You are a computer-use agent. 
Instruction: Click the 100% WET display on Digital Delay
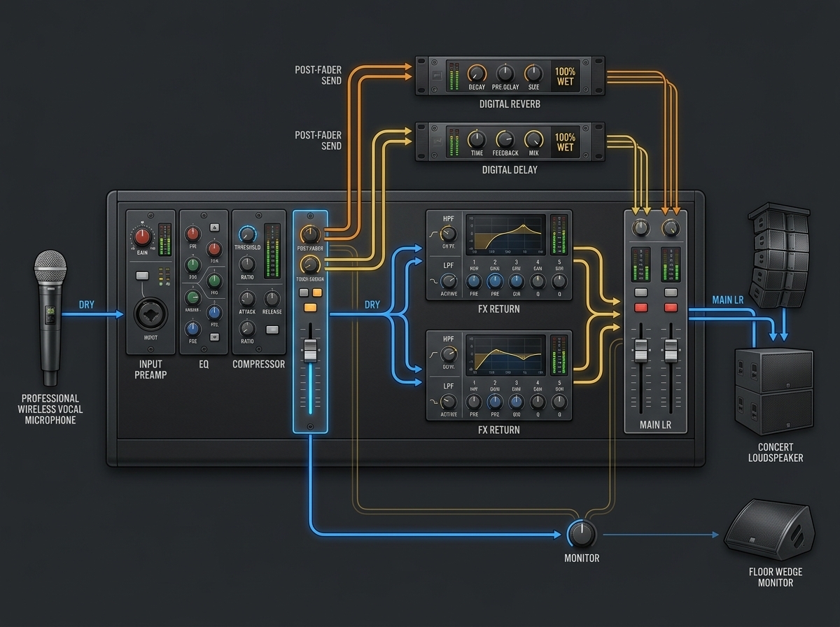coord(565,142)
